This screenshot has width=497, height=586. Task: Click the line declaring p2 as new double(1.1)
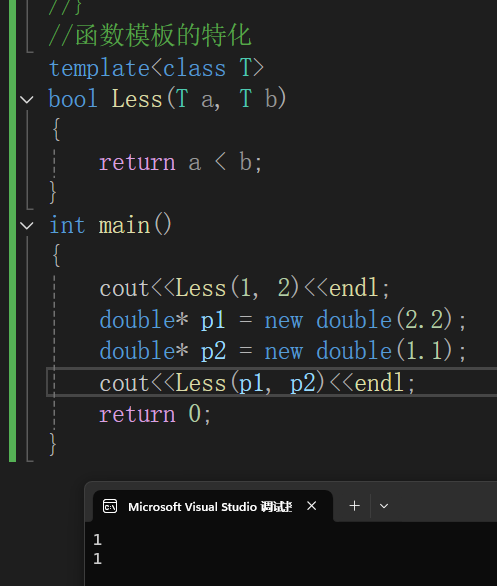click(x=283, y=351)
